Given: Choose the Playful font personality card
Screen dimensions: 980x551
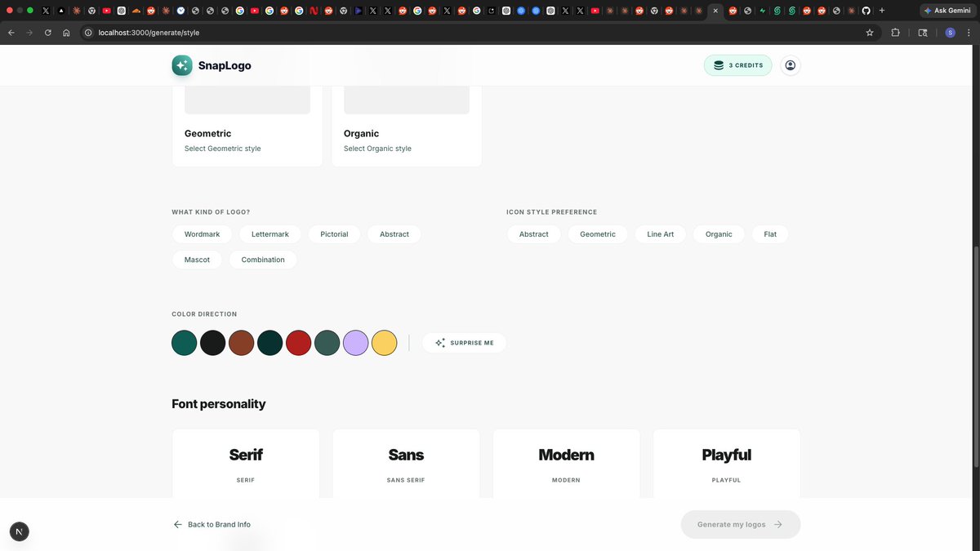Looking at the screenshot, I should 726,463.
